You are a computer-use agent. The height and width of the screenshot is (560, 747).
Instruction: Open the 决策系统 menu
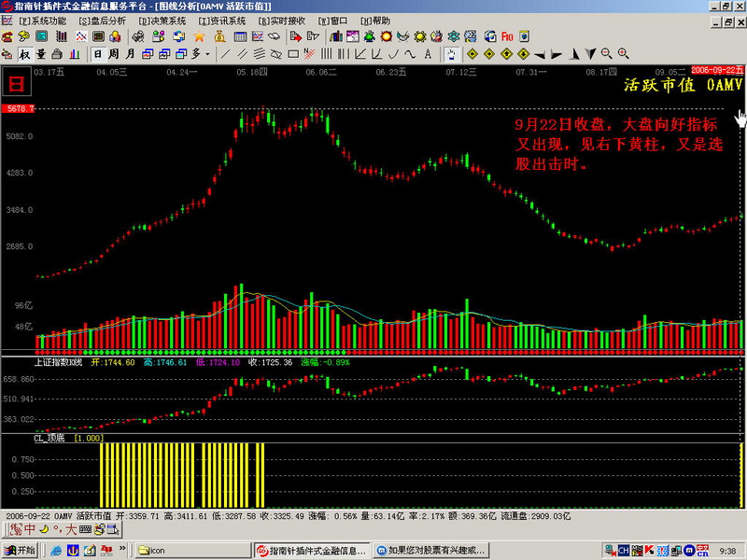click(x=162, y=21)
